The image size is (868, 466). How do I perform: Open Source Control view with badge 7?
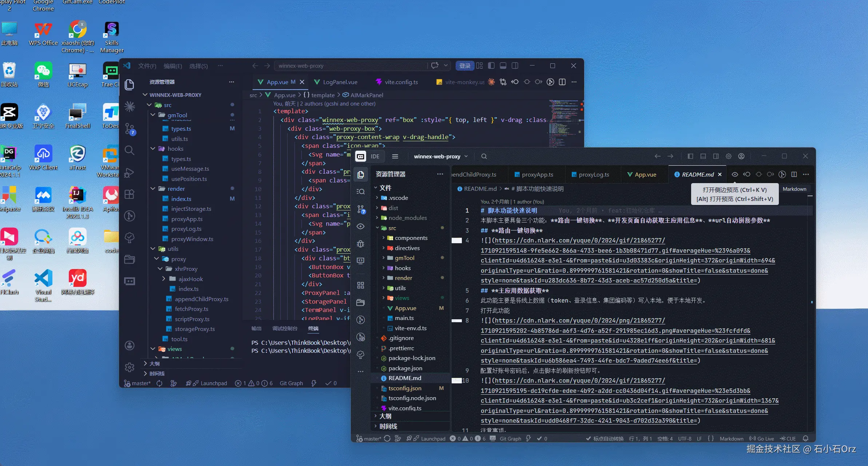click(130, 129)
